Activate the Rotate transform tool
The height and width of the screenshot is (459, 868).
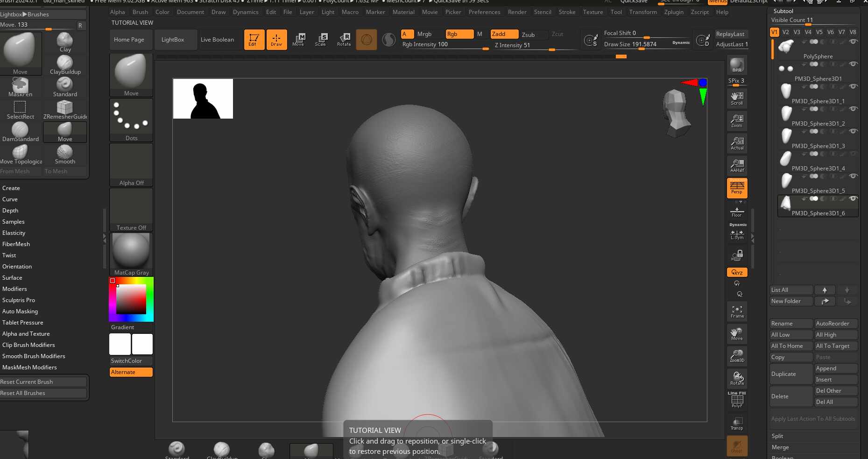[344, 40]
